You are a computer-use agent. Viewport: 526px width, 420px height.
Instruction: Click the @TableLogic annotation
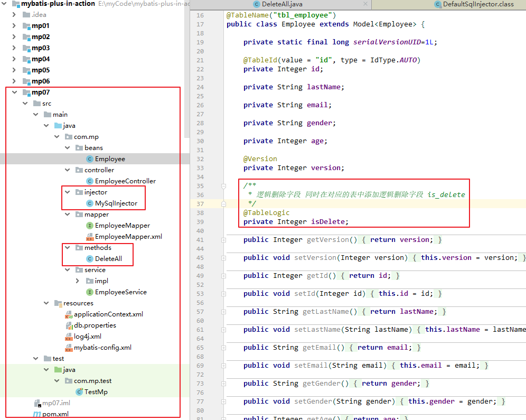[x=266, y=213]
